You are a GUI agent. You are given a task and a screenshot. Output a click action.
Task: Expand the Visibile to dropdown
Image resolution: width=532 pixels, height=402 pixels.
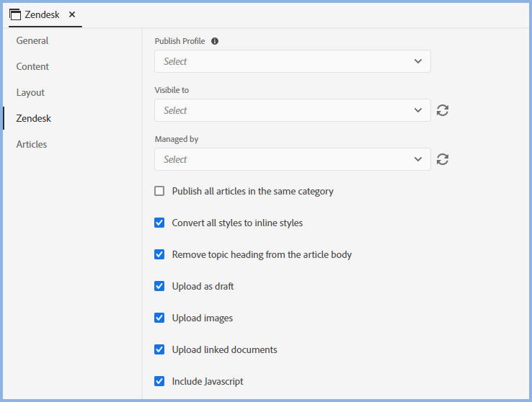[x=292, y=110]
